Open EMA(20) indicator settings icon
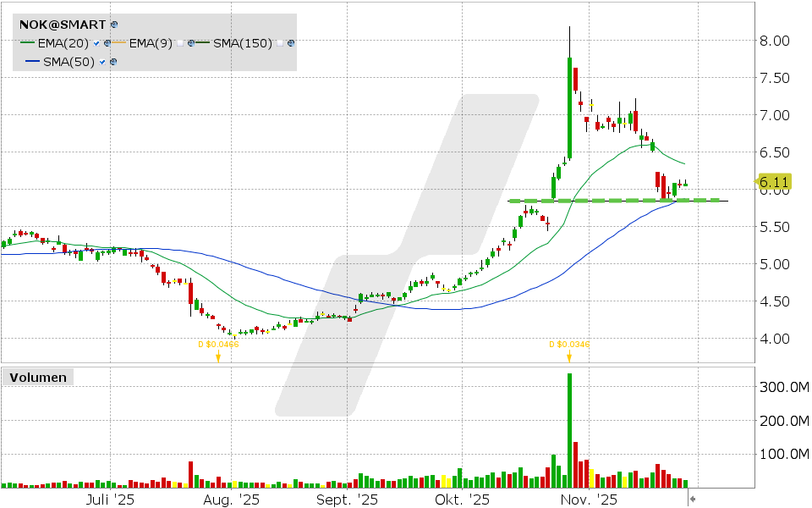 pos(107,42)
